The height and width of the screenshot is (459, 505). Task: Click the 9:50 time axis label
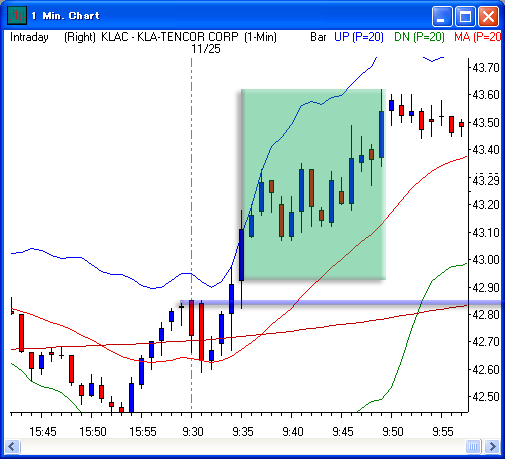coord(393,432)
